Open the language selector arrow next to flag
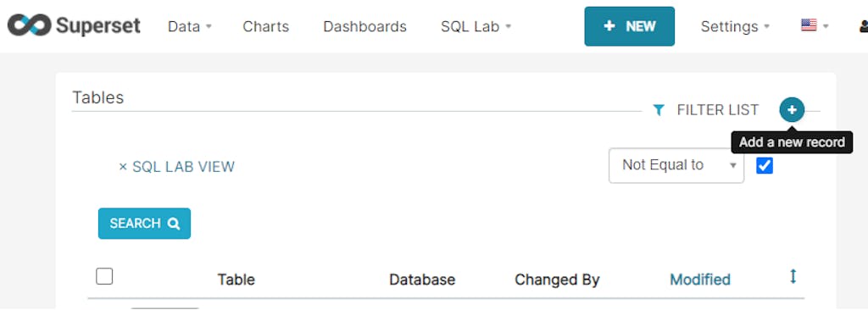 [826, 26]
